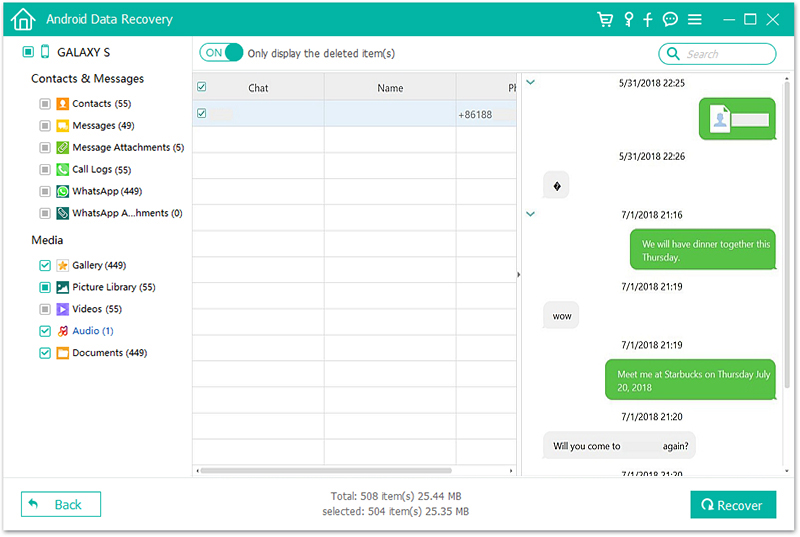Viewport: 800px width, 537px height.
Task: Click the Audio music icon
Action: [62, 331]
